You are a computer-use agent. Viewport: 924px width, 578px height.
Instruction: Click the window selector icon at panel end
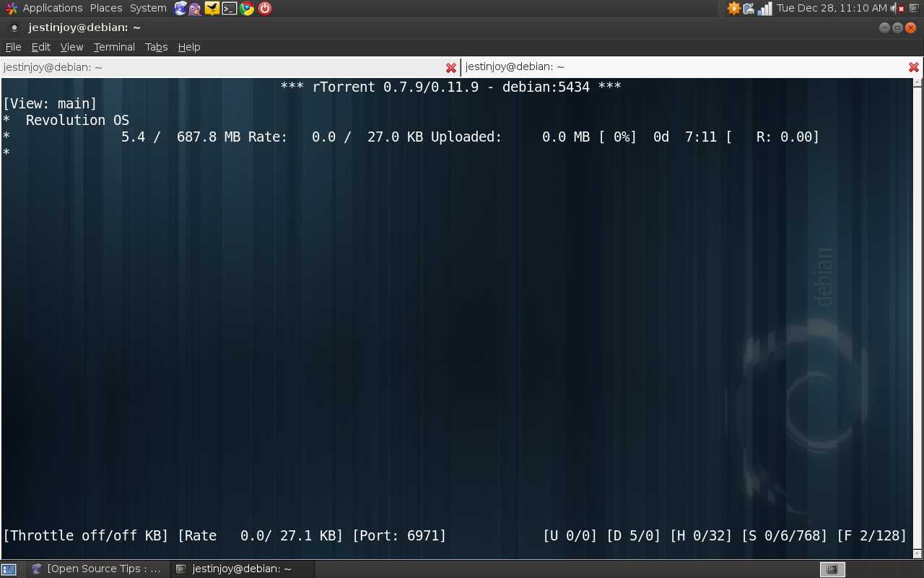(914, 8)
